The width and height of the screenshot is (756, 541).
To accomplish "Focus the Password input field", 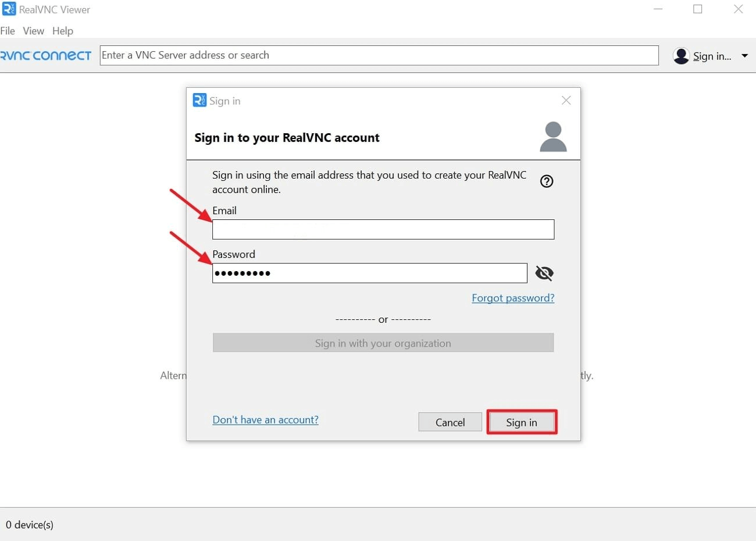I will pyautogui.click(x=370, y=273).
